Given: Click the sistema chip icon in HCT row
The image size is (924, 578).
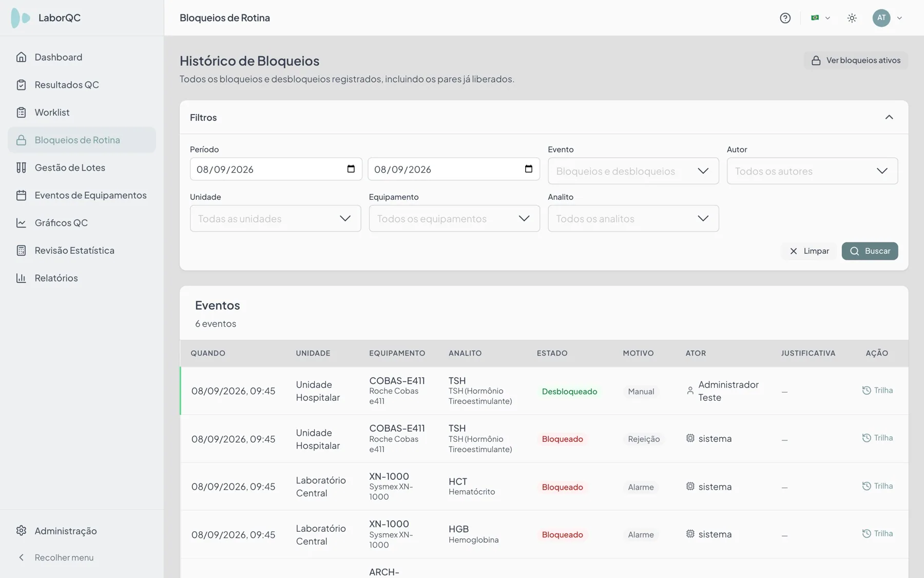Looking at the screenshot, I should (x=690, y=486).
